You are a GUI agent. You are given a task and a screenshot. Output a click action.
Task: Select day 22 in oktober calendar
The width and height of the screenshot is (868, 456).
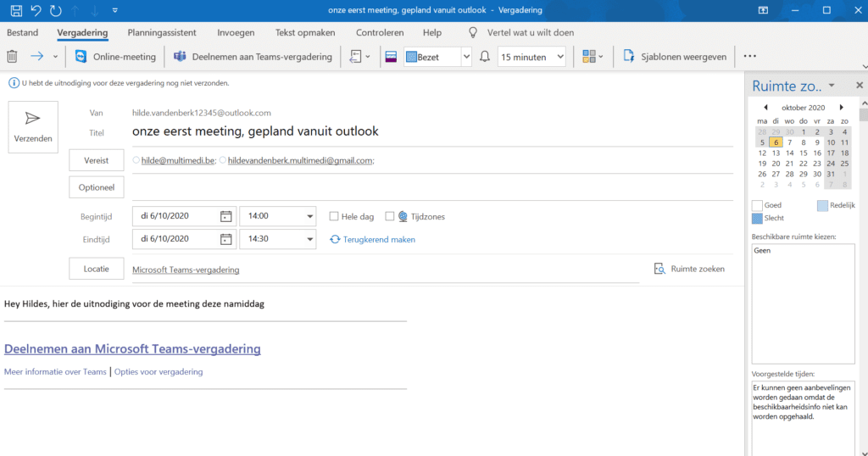(x=804, y=164)
